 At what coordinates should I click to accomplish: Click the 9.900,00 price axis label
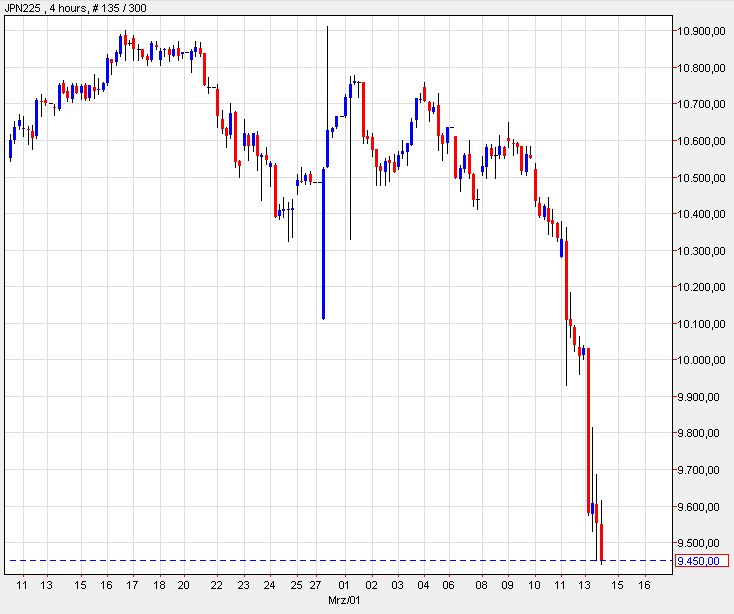click(698, 397)
